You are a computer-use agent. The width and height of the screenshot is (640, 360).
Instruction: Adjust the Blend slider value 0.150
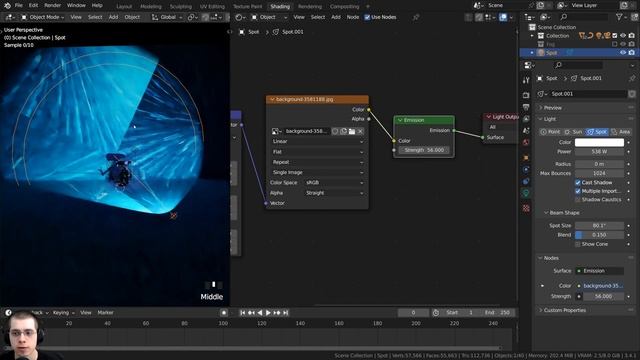point(599,235)
